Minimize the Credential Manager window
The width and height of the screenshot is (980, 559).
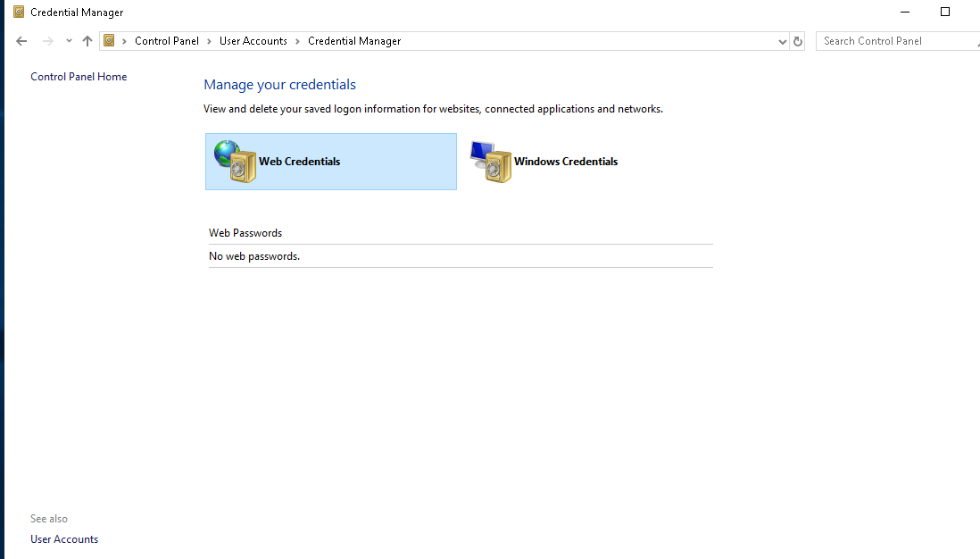coord(905,12)
